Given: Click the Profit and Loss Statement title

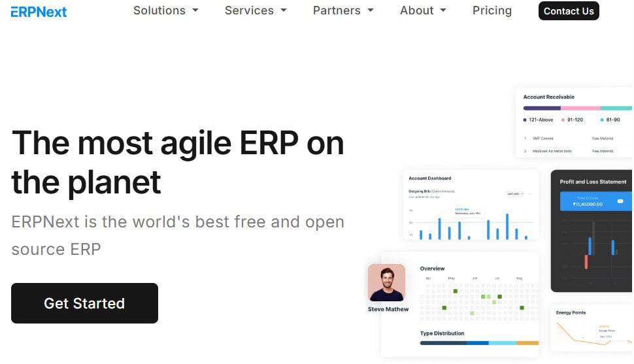Looking at the screenshot, I should [593, 182].
